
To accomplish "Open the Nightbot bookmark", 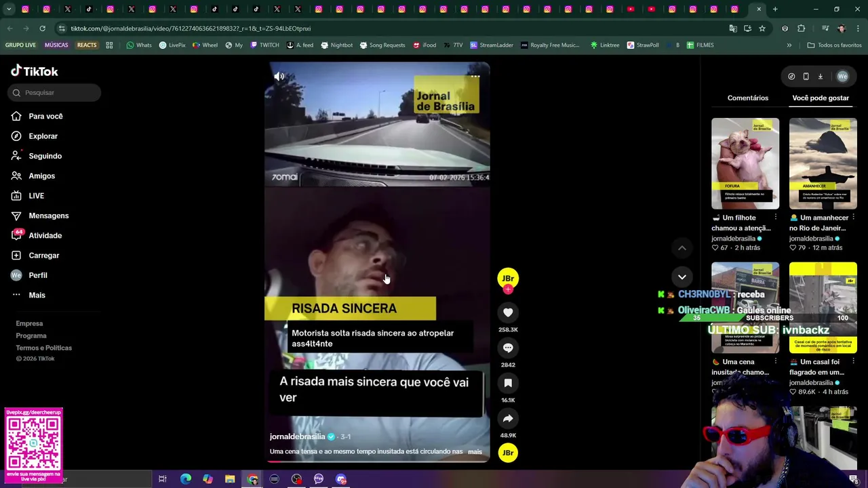I will coord(337,45).
